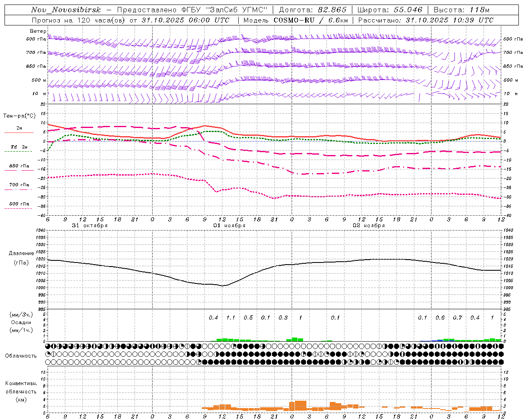Viewport: 525px width, 420px height.
Task: Click the '(мм/1ч.)' precipitation unit label
Action: point(21,330)
